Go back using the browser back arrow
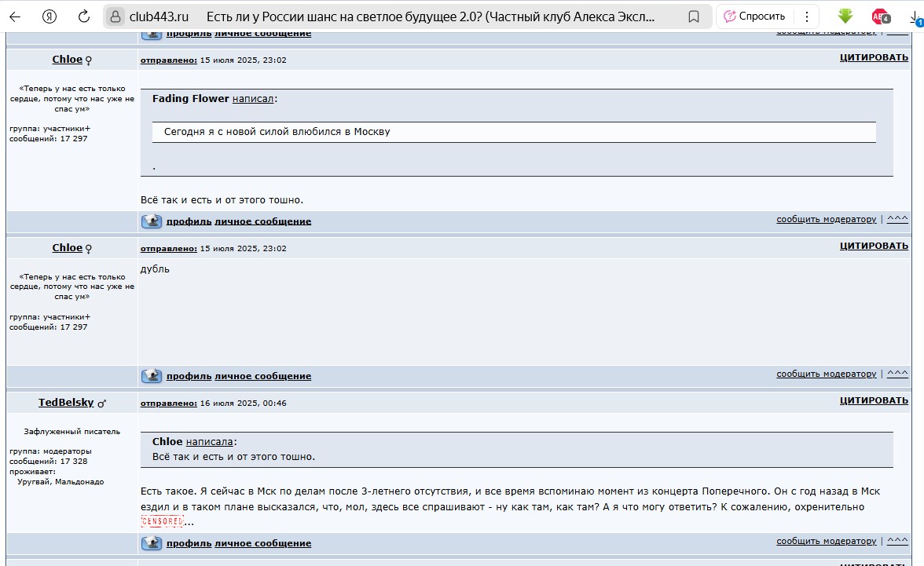The height and width of the screenshot is (566, 924). point(15,16)
